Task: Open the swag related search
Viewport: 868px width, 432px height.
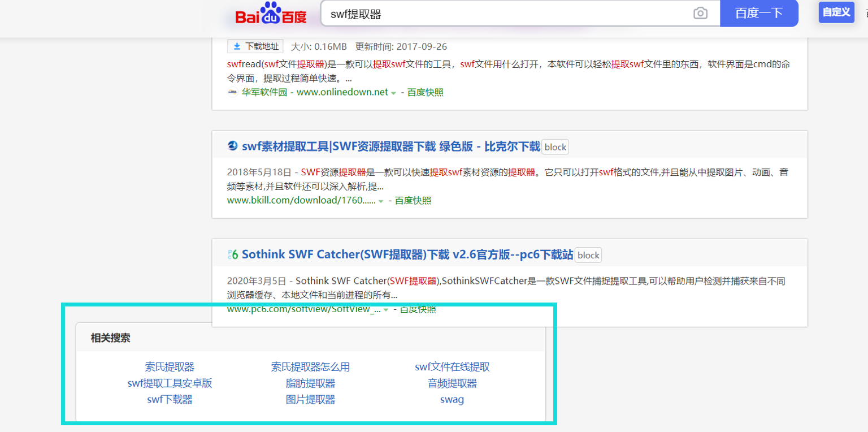Action: pyautogui.click(x=452, y=399)
